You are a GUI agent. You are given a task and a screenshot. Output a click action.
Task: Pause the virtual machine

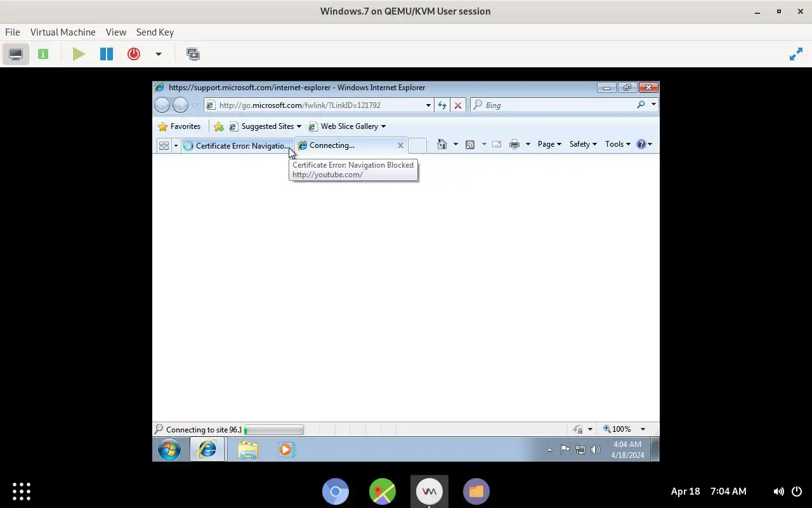pos(107,54)
